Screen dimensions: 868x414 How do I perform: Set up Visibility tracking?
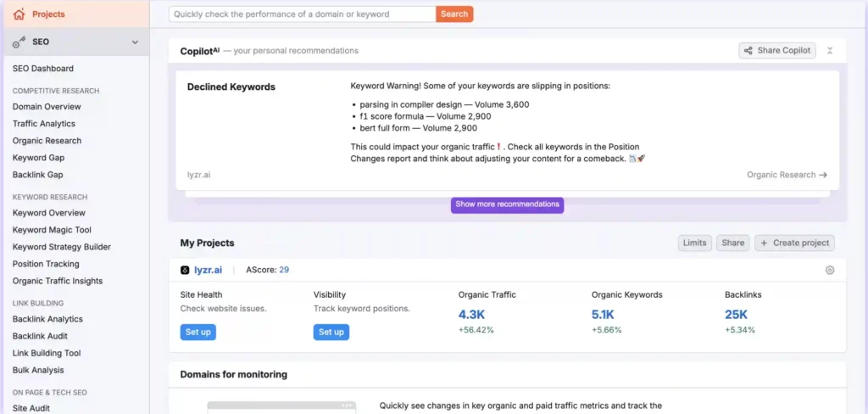(331, 332)
